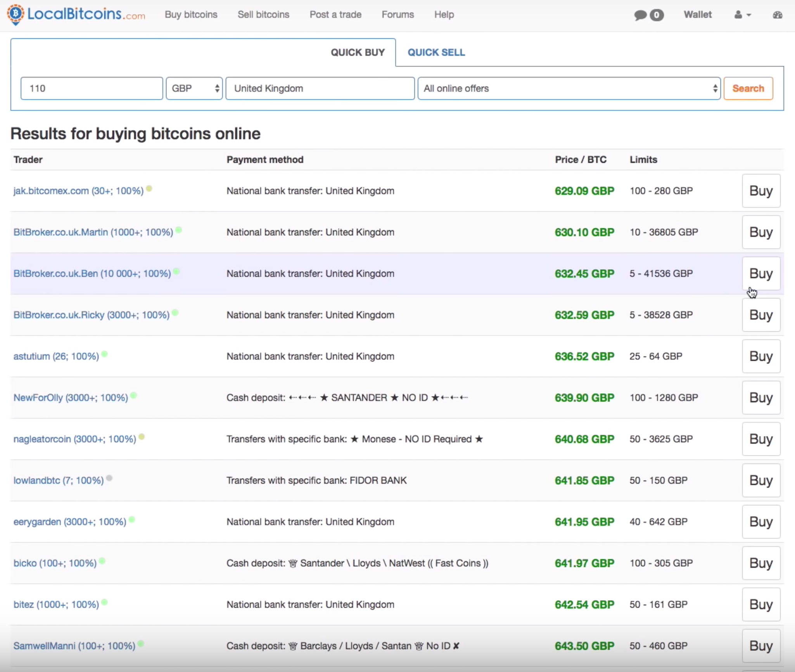This screenshot has width=795, height=672.
Task: Click Buy on bicko's 641.97 GBP offer
Action: point(761,563)
